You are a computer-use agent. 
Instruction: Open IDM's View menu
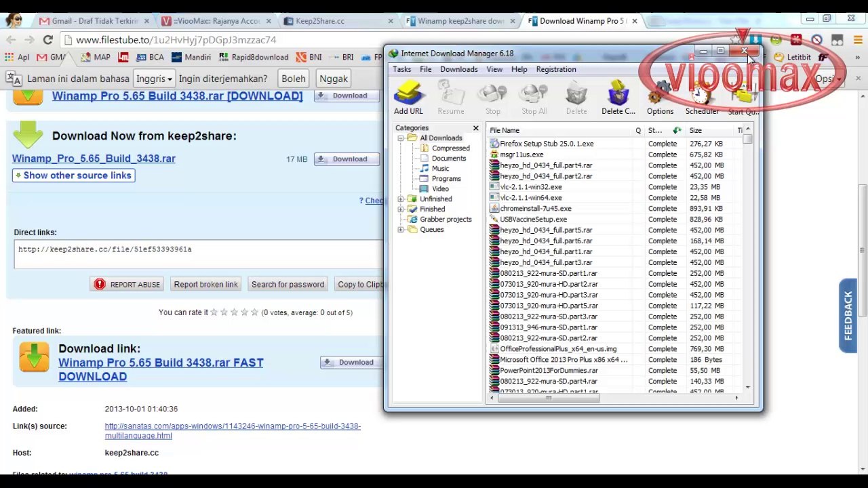tap(494, 69)
